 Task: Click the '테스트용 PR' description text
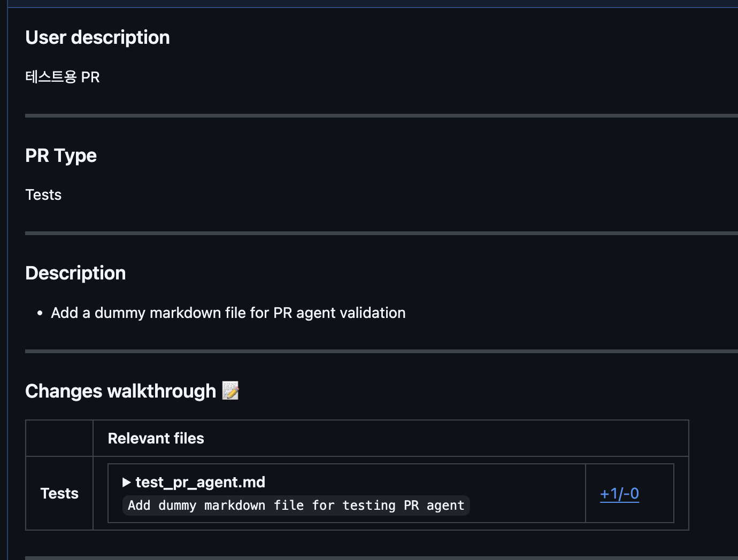point(63,77)
